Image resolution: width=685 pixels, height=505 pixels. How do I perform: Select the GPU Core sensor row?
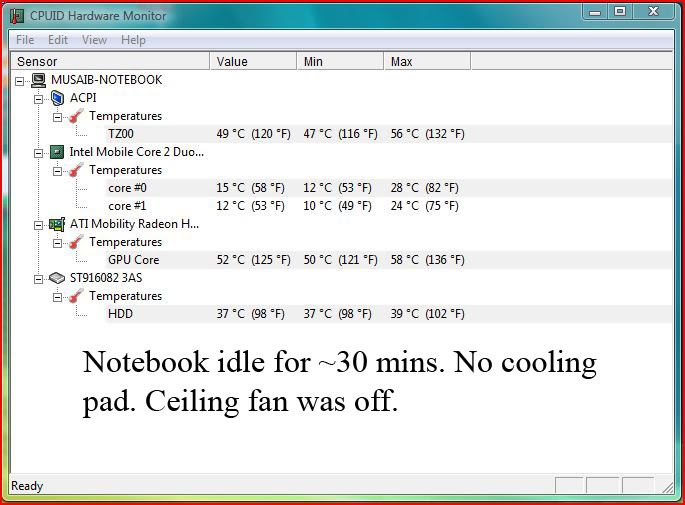tap(388, 260)
